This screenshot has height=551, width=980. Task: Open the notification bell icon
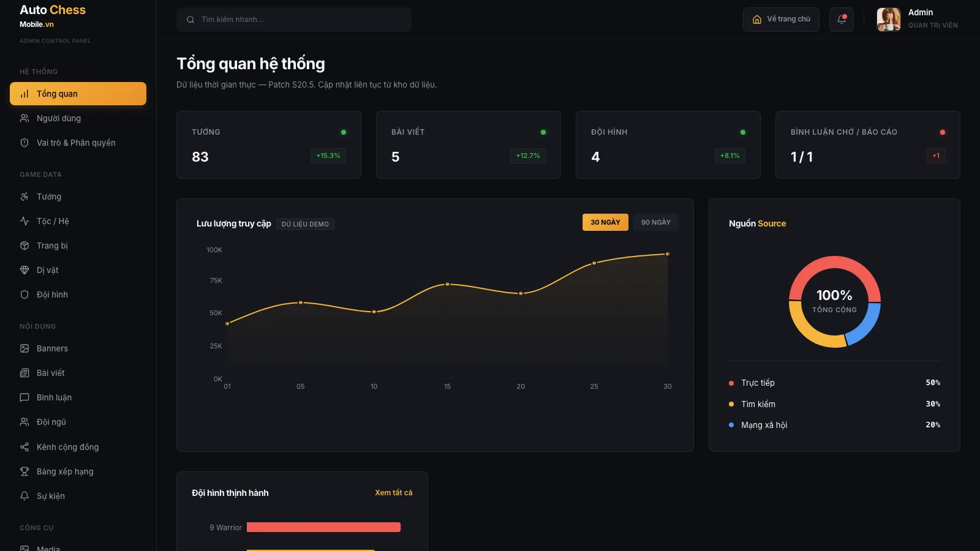(x=841, y=20)
